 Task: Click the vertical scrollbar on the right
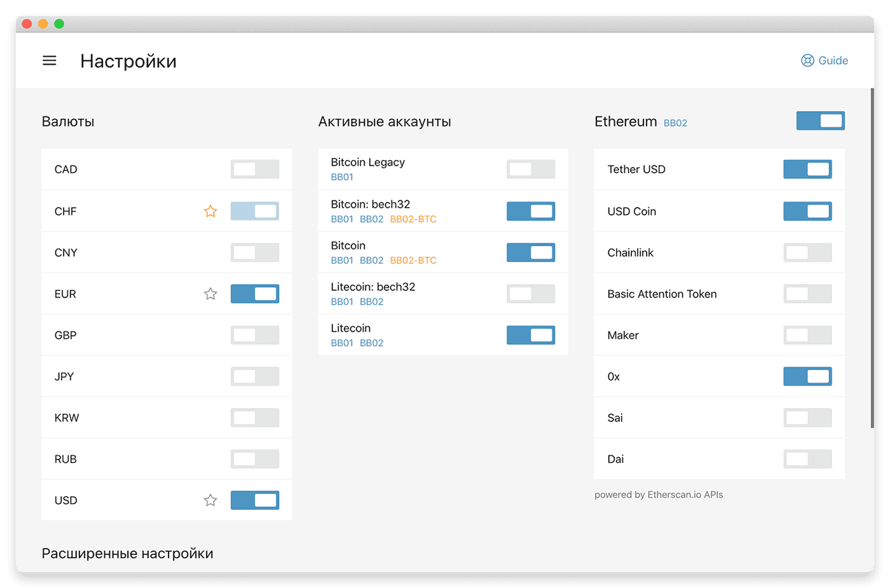pyautogui.click(x=872, y=258)
